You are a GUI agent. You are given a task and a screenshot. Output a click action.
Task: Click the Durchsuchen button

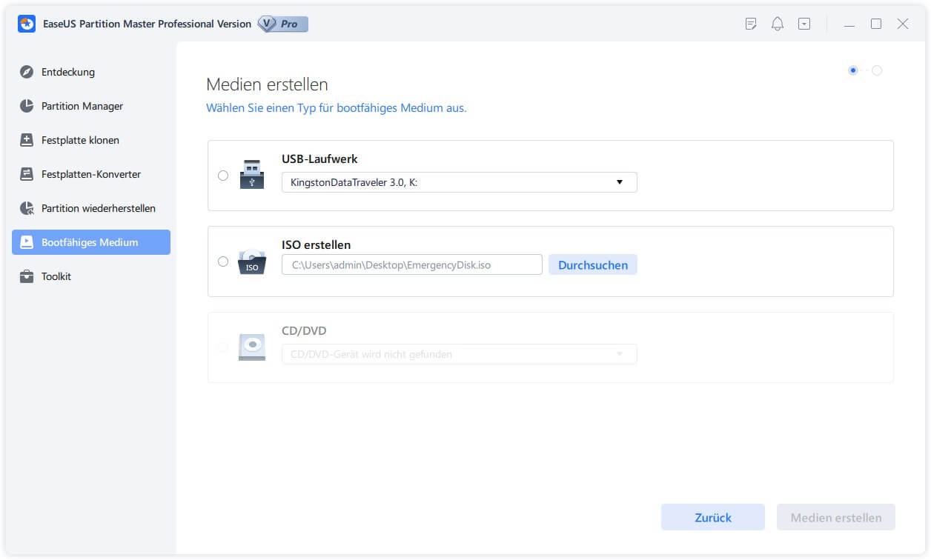tap(593, 265)
